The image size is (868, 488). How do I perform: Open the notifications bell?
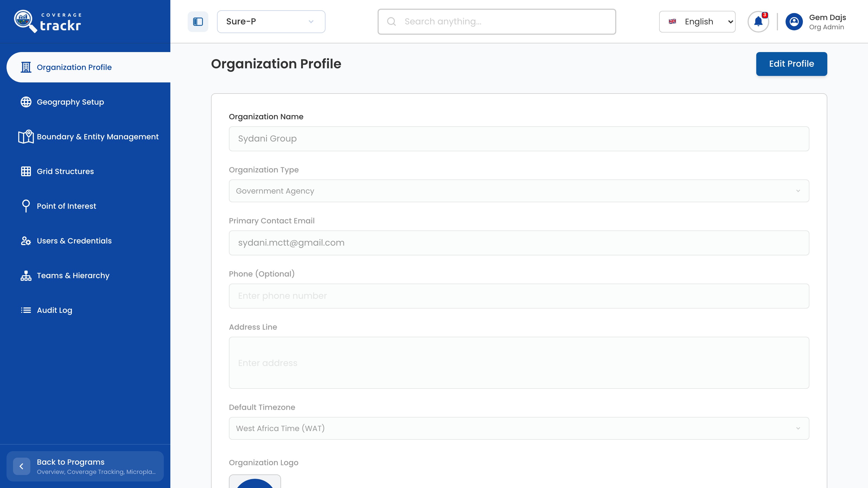click(x=758, y=22)
